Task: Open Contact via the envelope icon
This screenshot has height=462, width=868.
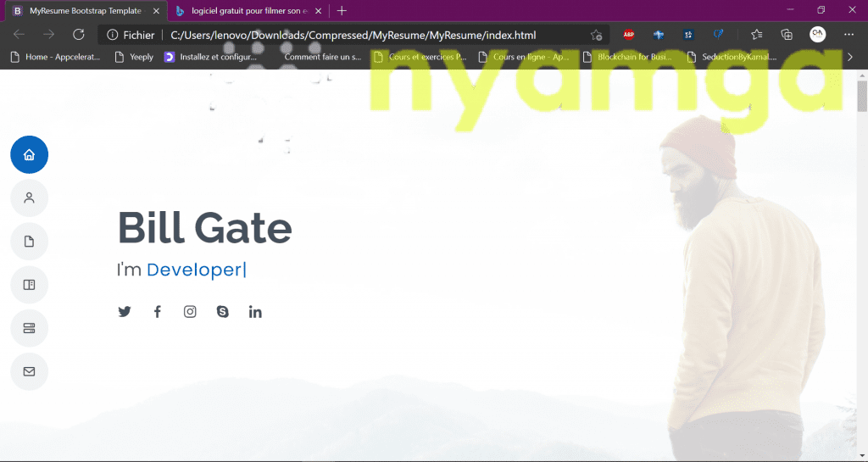Action: pos(29,371)
